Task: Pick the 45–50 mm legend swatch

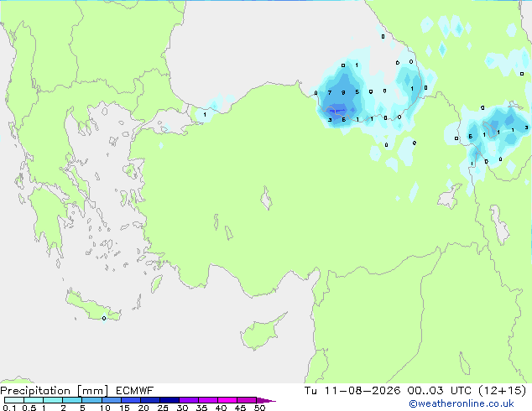Action: point(247,400)
